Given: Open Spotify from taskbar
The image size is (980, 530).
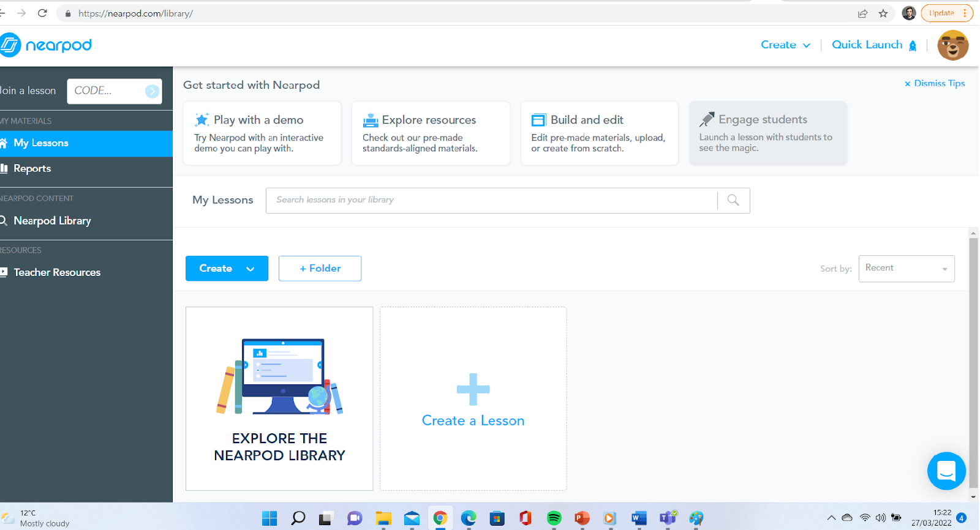Looking at the screenshot, I should 554,518.
